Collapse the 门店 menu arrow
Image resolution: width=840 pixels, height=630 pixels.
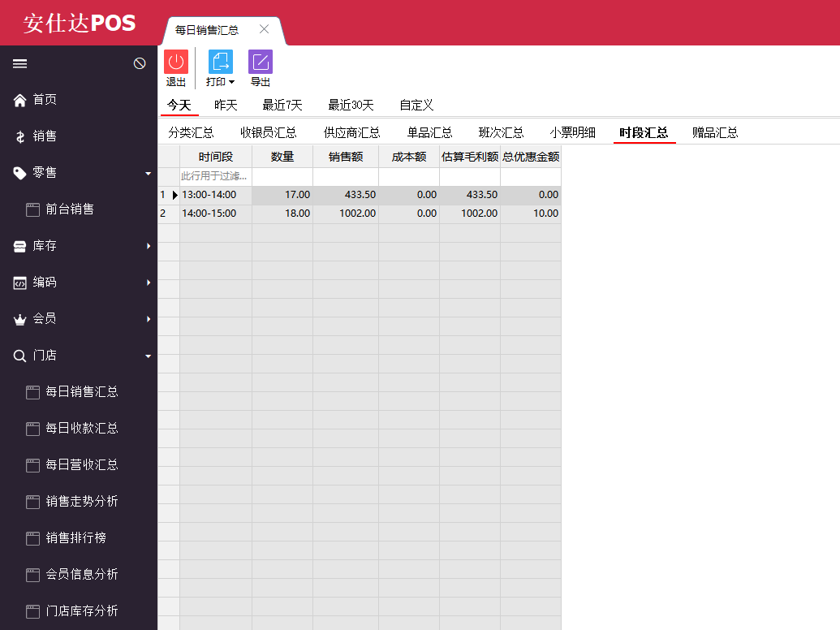[148, 356]
